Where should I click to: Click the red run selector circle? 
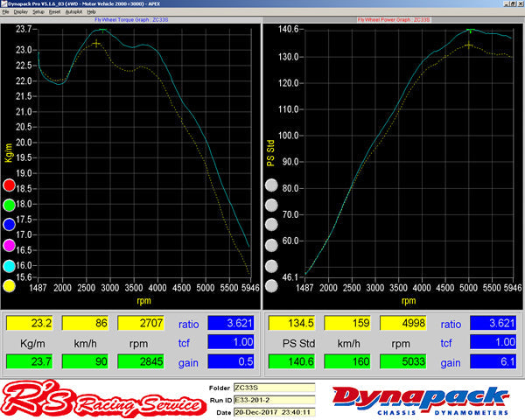[x=10, y=185]
